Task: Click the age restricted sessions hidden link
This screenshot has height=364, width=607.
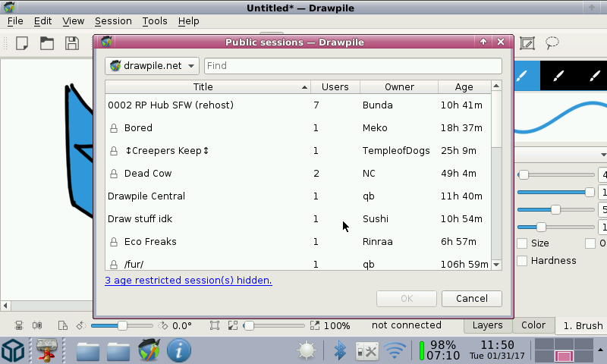Action: tap(188, 281)
